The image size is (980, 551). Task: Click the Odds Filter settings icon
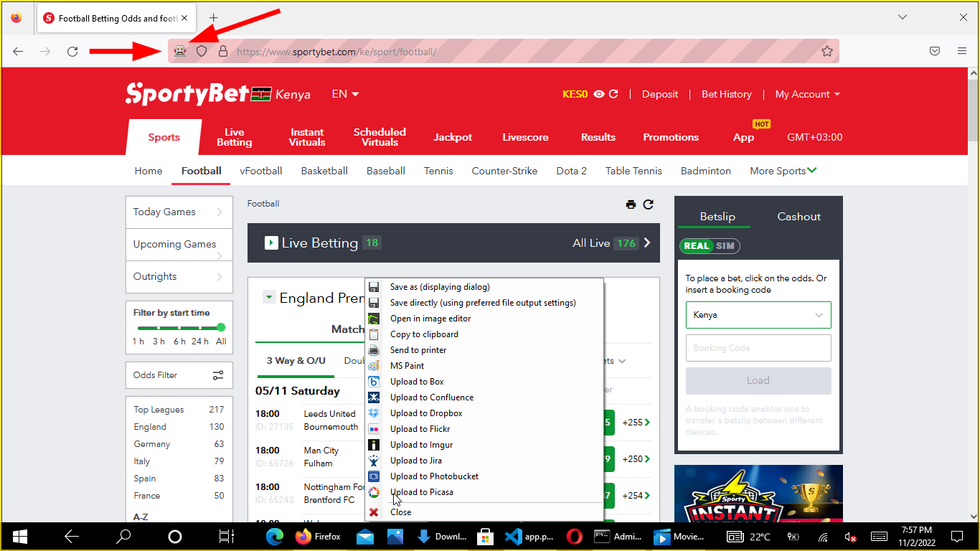pos(218,375)
